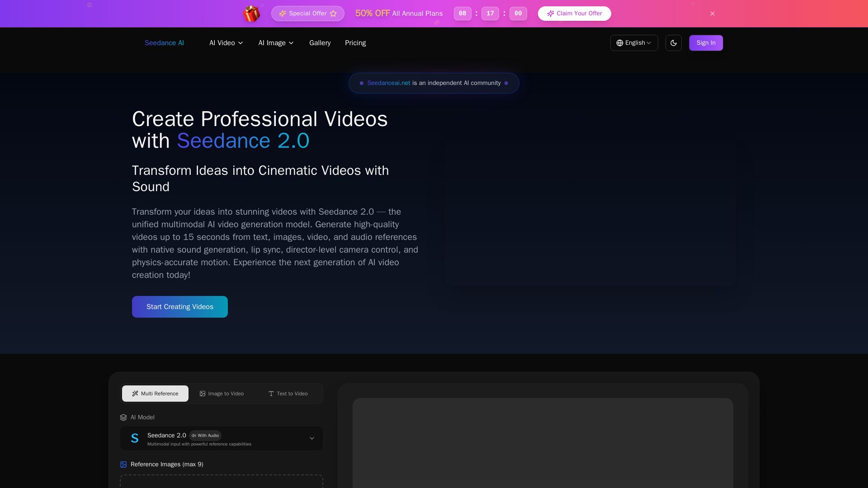
Task: Select the Multi Reference tab
Action: 155,394
